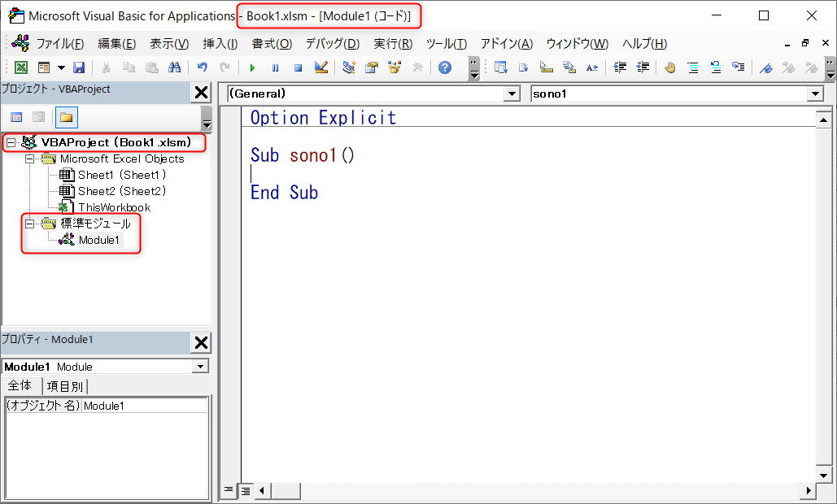Click the Comment Block icon

693,67
